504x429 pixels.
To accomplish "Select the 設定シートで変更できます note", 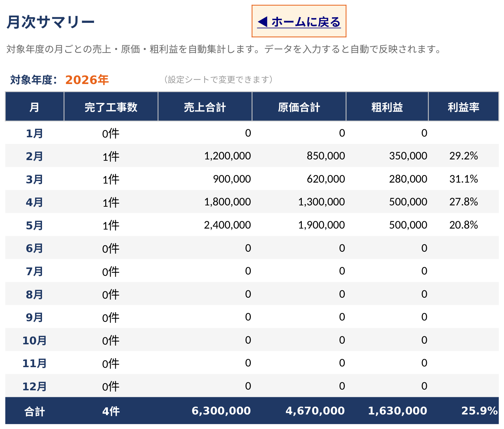I will [x=218, y=80].
